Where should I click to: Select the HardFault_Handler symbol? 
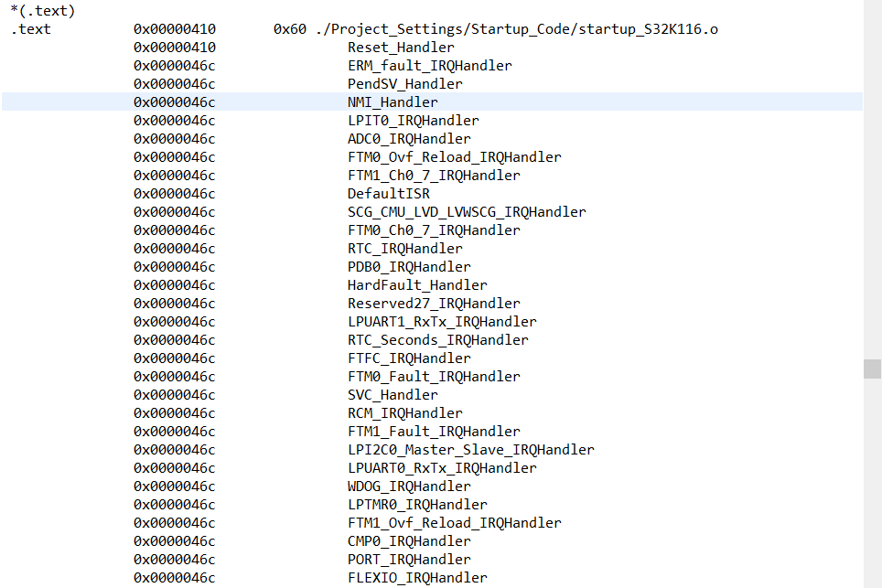tap(417, 285)
